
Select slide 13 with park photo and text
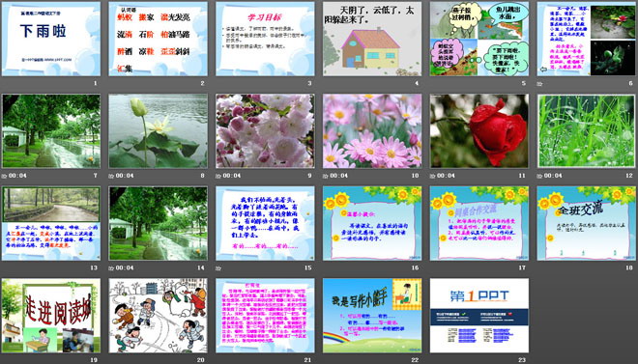51,223
